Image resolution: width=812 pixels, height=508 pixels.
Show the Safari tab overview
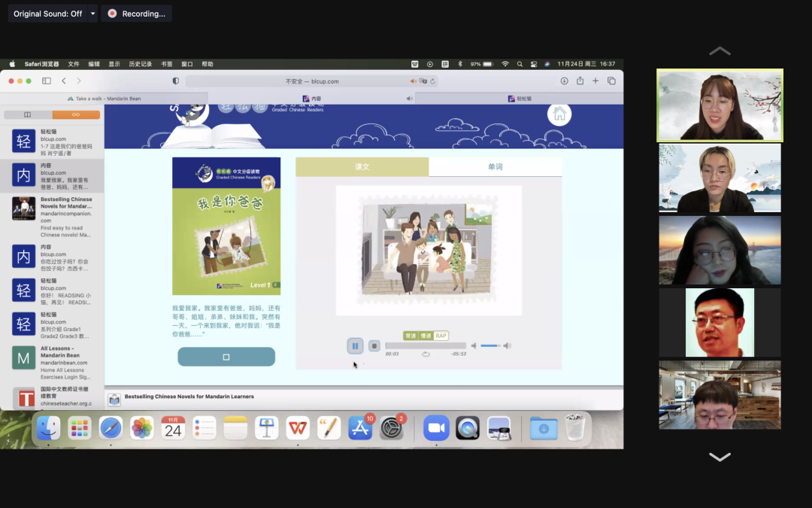pos(611,81)
